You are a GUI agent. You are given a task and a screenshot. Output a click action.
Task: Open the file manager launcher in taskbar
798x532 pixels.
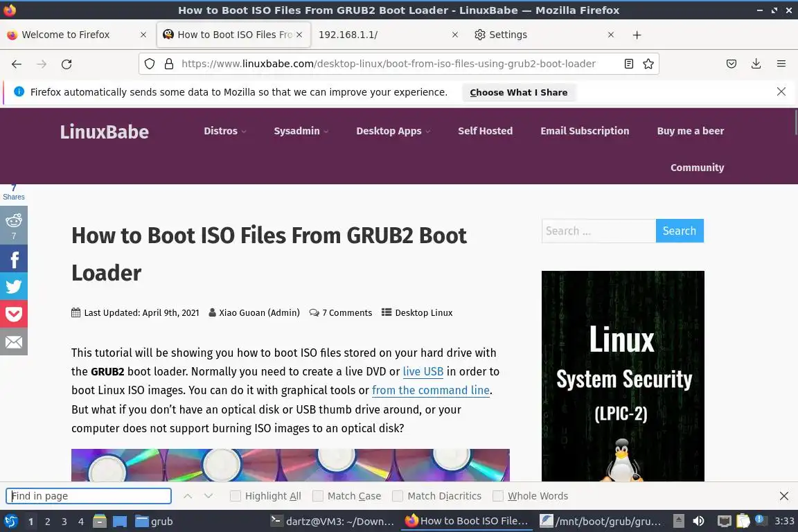100,521
